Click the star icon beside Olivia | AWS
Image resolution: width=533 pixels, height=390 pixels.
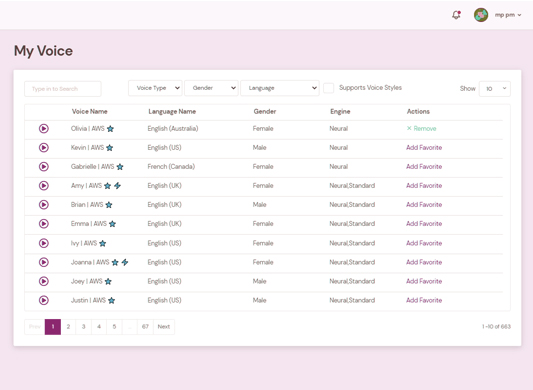110,129
